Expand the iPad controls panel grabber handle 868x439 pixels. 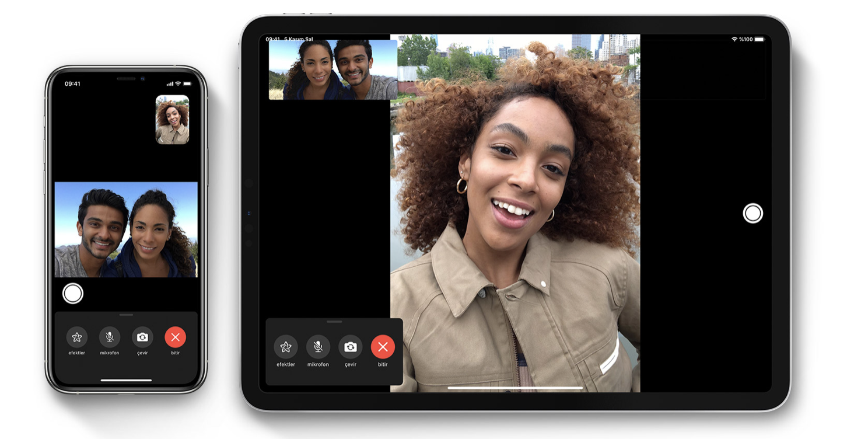tap(334, 322)
